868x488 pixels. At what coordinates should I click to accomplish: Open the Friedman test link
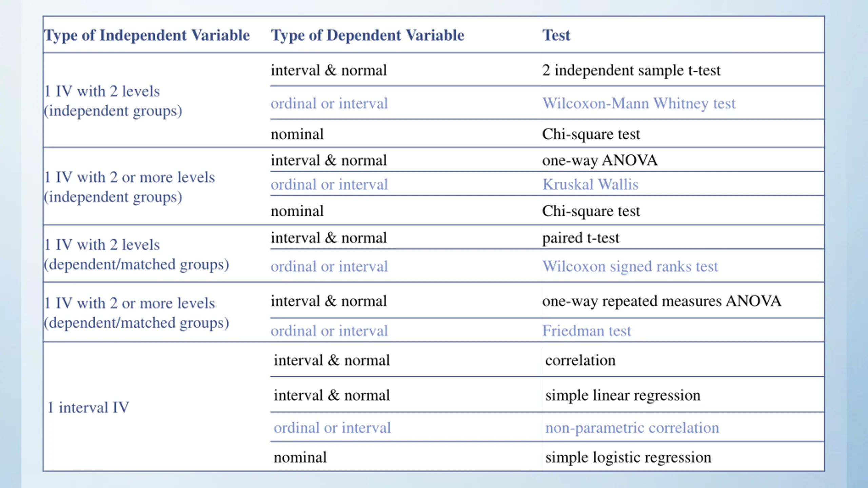tap(587, 331)
